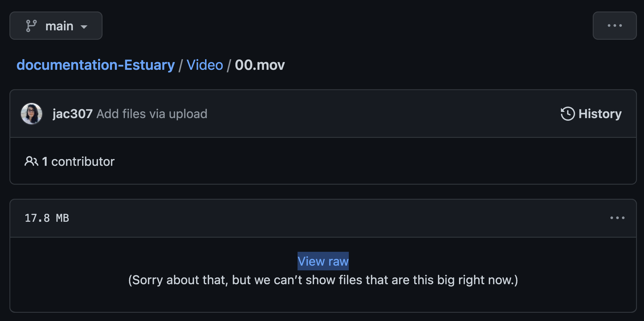This screenshot has height=321, width=644.
Task: Open the main branch selector dropdown
Action: [56, 26]
